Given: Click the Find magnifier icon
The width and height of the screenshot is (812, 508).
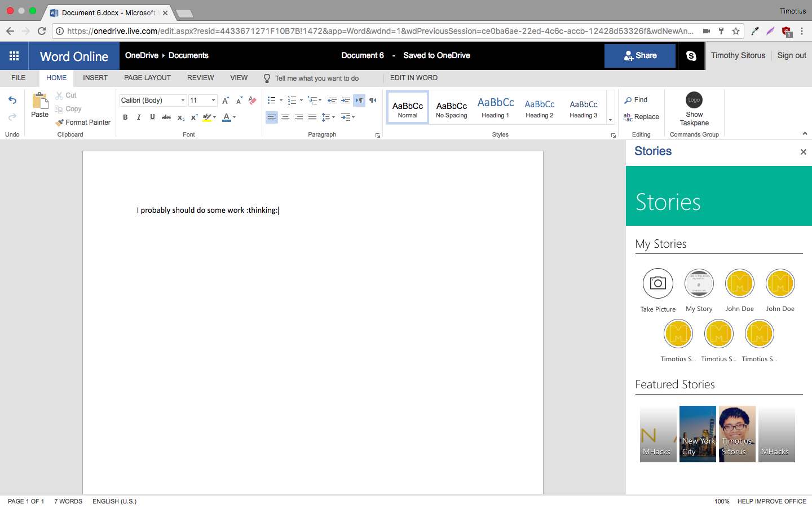Looking at the screenshot, I should point(628,100).
